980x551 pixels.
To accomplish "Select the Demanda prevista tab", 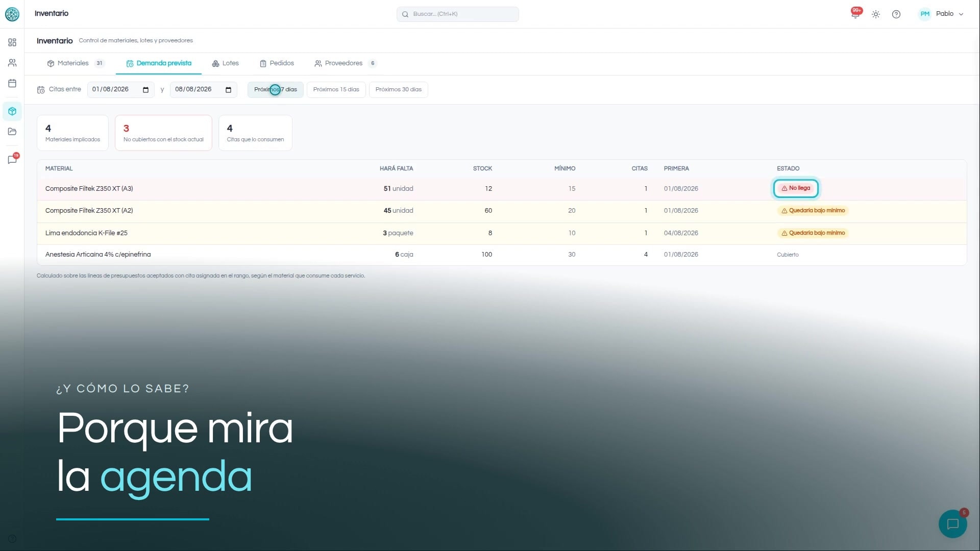I will coord(159,63).
